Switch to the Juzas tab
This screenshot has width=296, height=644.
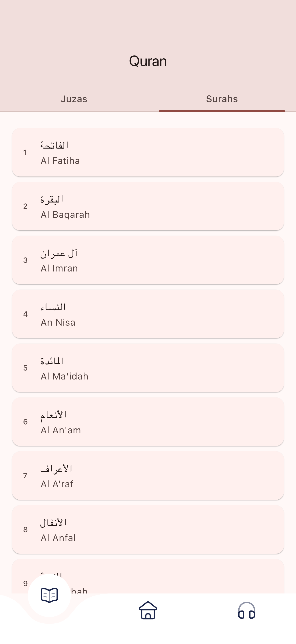[x=74, y=99]
